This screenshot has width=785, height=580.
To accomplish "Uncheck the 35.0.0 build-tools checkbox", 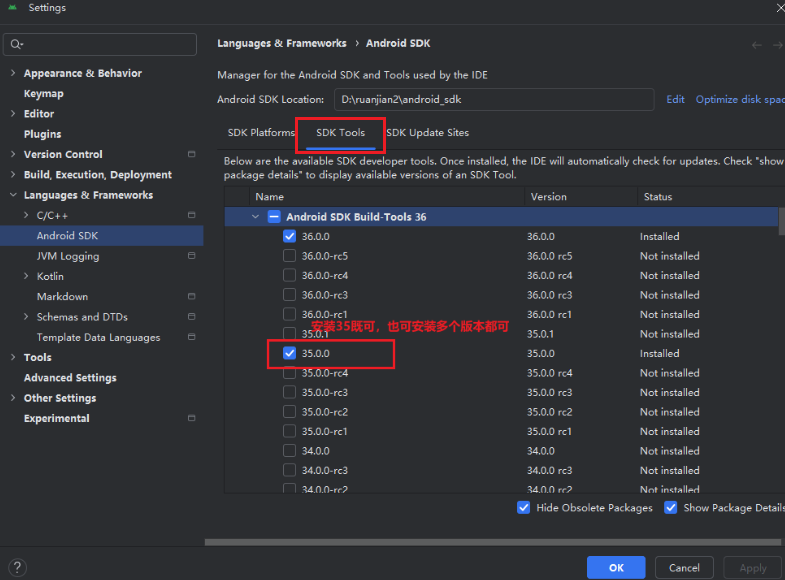I will 289,353.
